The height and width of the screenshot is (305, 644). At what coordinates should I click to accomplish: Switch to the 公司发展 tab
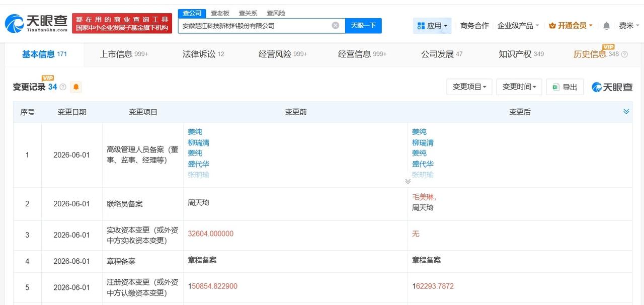(442, 54)
